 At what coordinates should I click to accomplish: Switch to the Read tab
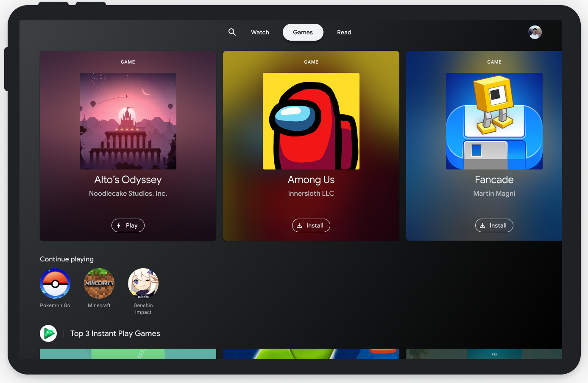(x=344, y=32)
